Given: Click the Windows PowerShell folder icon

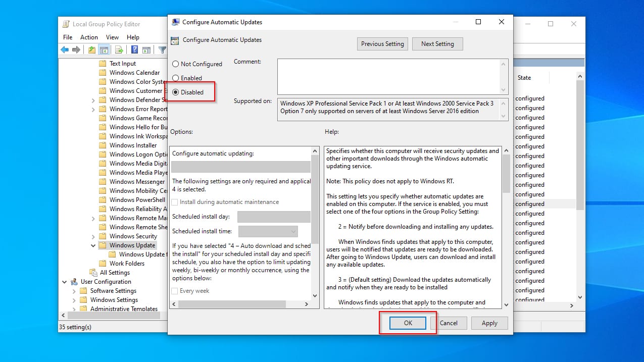Looking at the screenshot, I should (x=103, y=200).
